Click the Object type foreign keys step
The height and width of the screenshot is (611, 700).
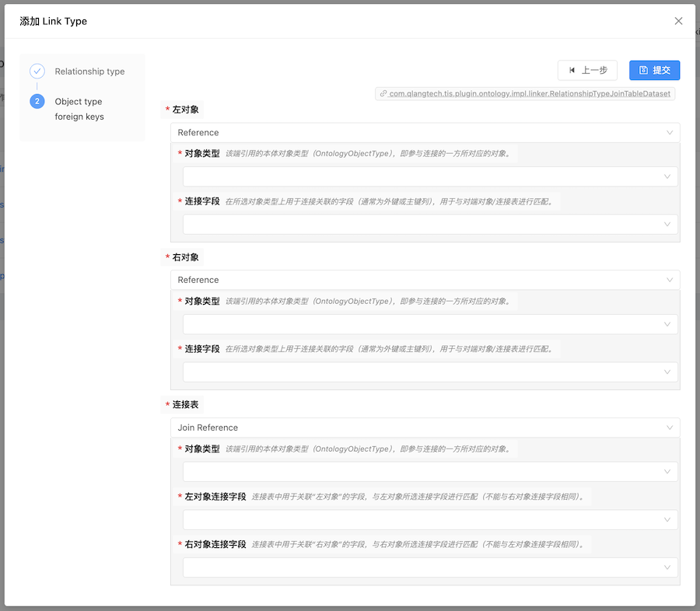(79, 109)
